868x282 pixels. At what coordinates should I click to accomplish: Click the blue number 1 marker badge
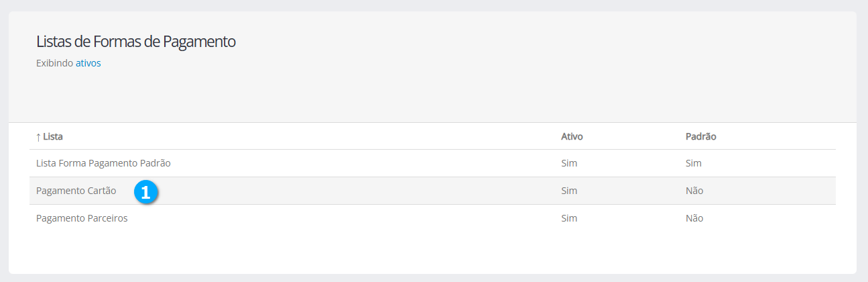coord(145,191)
